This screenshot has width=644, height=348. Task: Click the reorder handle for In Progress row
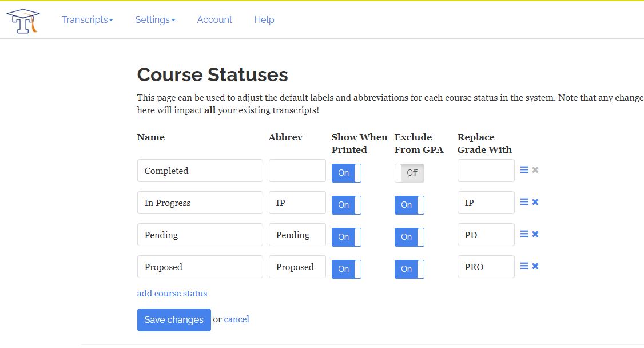tap(524, 202)
